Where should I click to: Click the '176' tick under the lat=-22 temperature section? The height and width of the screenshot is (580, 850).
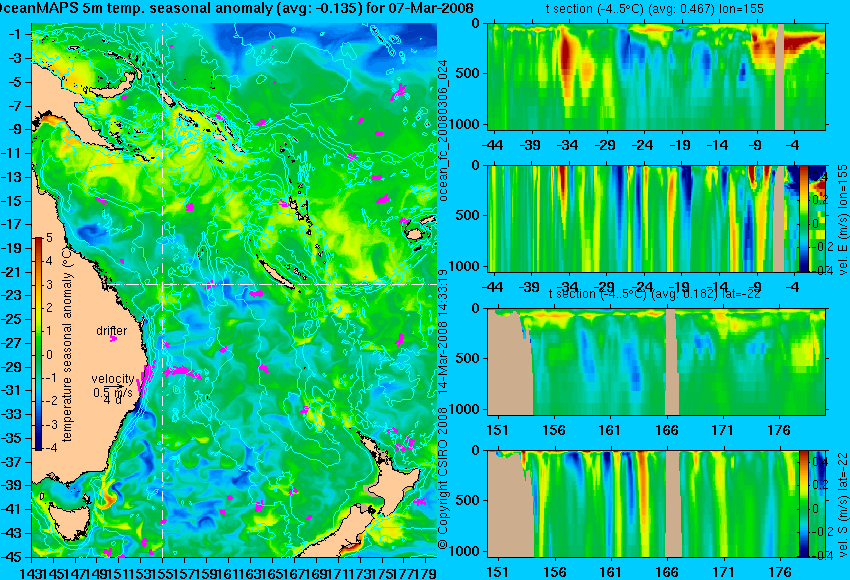(x=780, y=430)
